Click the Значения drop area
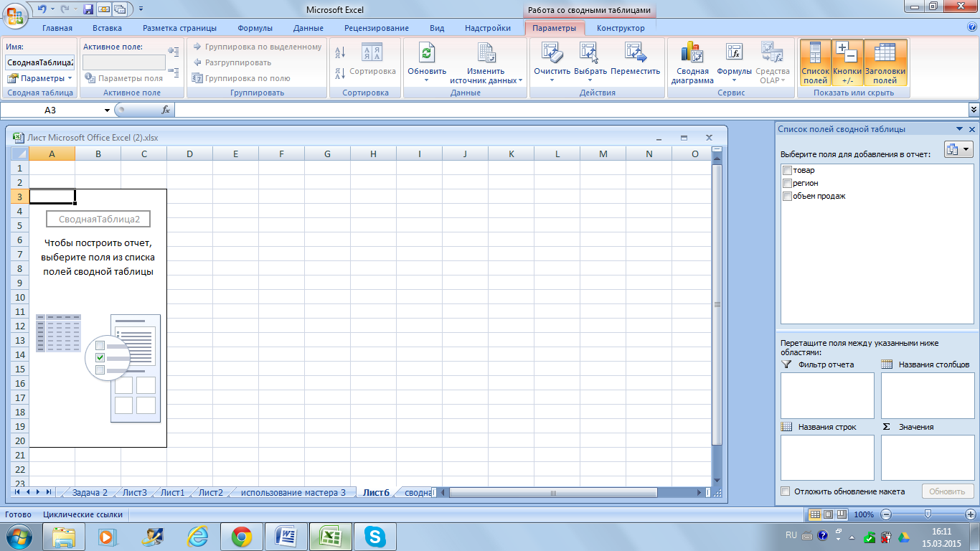Screen dimensions: 980x551 [x=927, y=458]
